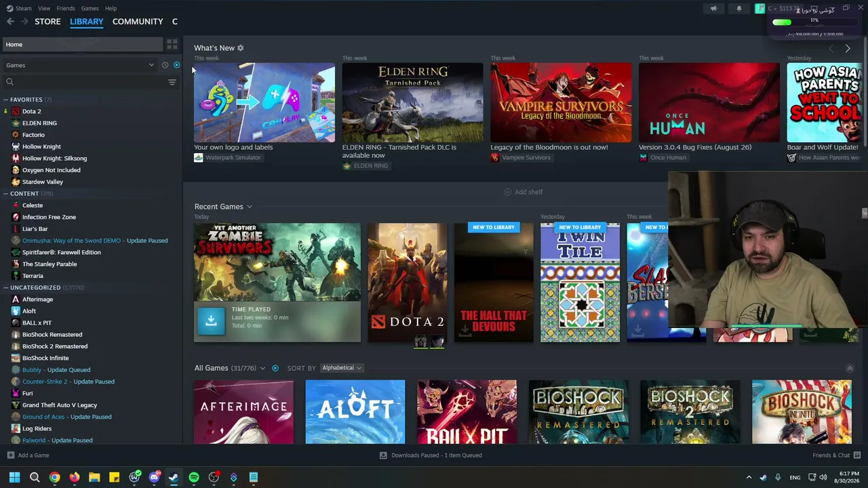
Task: Open ELDEN RING Tarnished Pack news thumbnail
Action: click(413, 102)
